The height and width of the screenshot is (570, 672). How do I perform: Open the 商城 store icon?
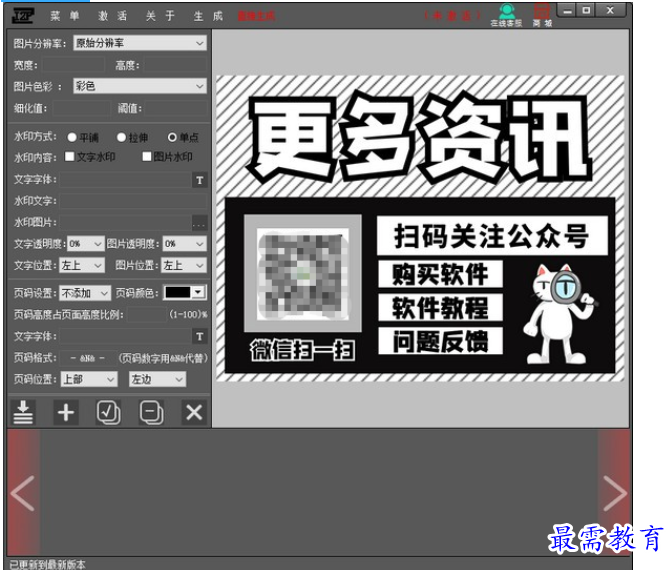[x=542, y=15]
